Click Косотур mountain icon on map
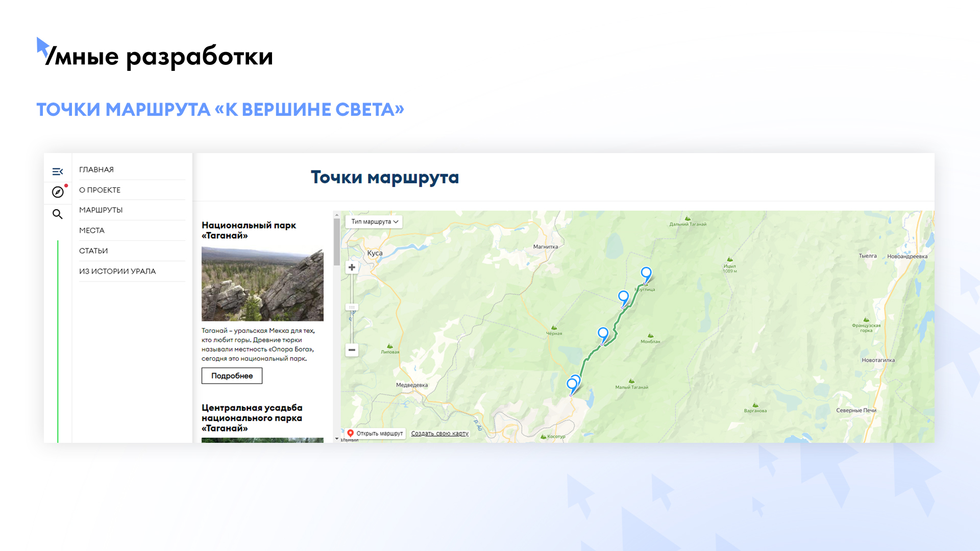 [x=544, y=437]
